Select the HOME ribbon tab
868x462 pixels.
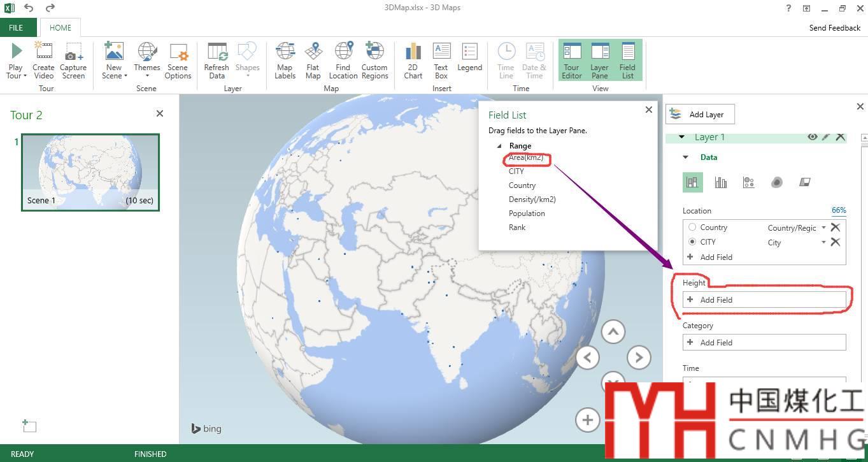click(x=60, y=28)
